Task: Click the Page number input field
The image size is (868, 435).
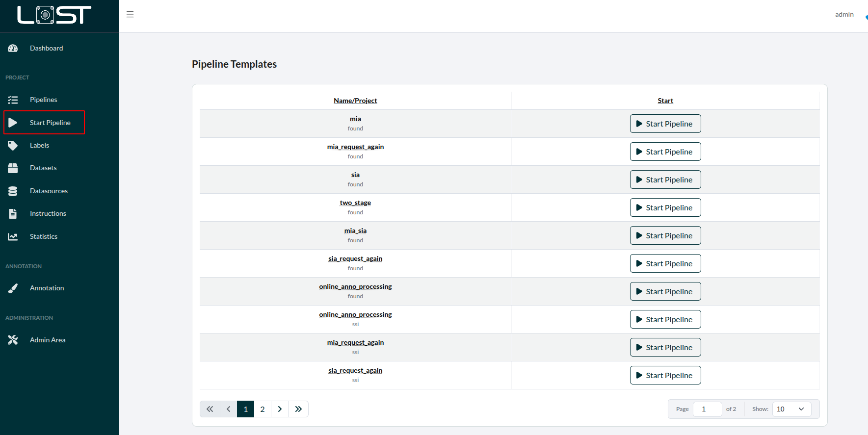Action: [707, 409]
